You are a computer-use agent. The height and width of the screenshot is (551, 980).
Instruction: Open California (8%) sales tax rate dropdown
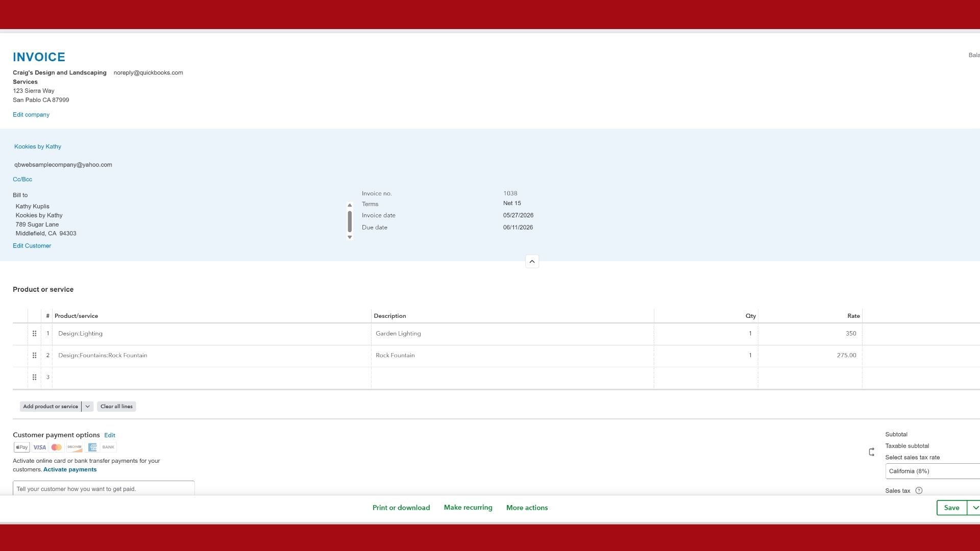932,471
